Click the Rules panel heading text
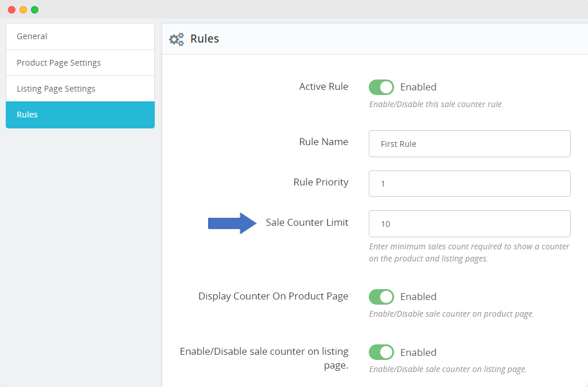588x387 pixels. 204,39
